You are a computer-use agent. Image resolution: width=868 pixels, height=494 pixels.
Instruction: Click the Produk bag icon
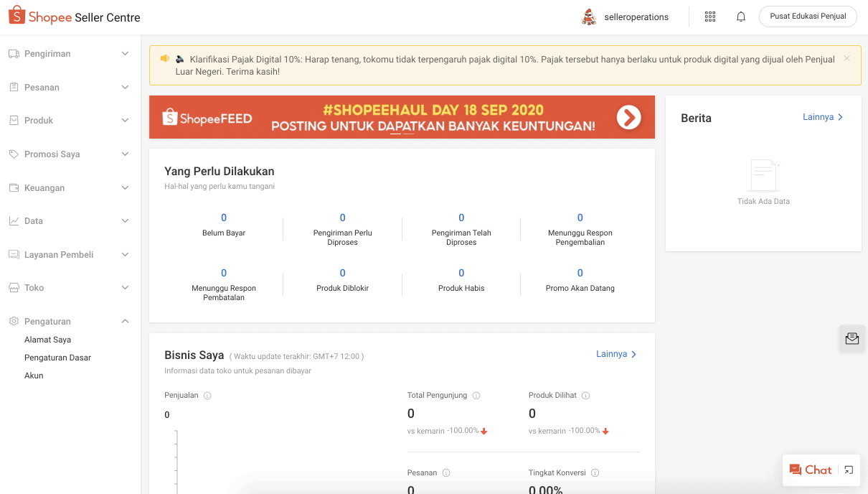coord(14,121)
